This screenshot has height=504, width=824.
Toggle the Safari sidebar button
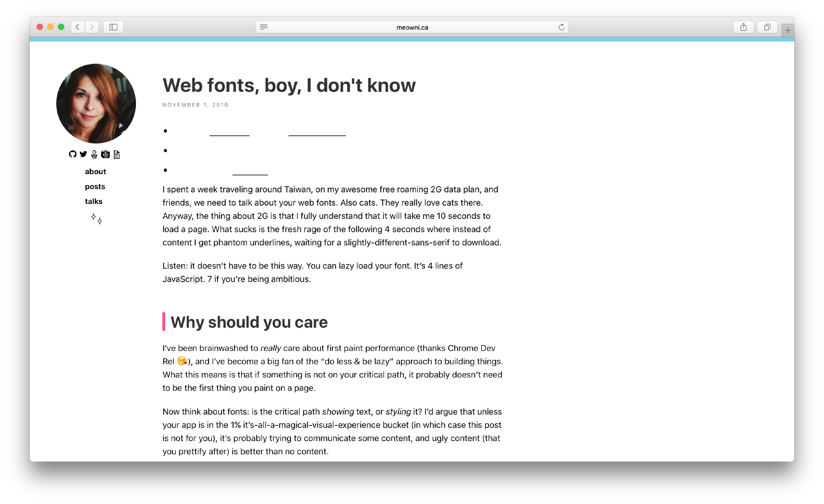point(113,27)
